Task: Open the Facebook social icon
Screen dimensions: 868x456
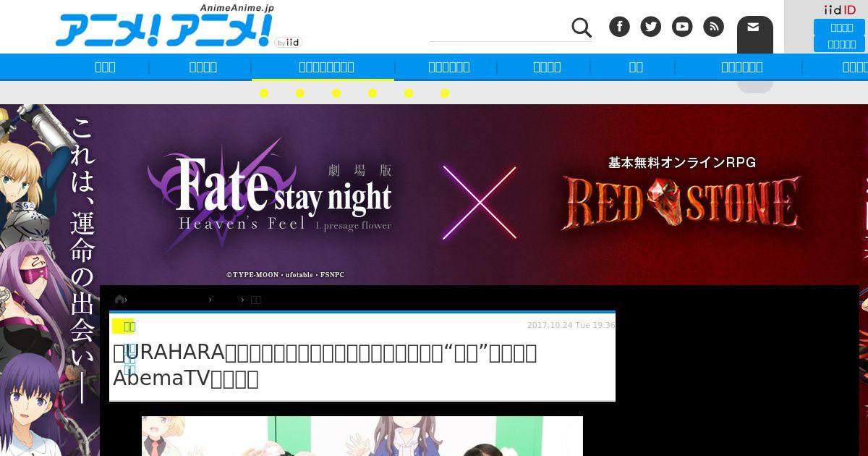Action: 619,27
